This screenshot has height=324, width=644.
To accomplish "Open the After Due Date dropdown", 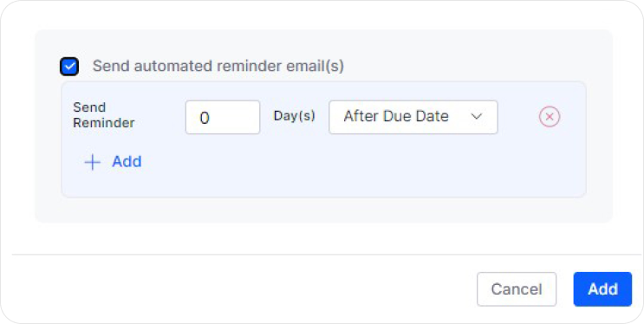I will point(413,117).
